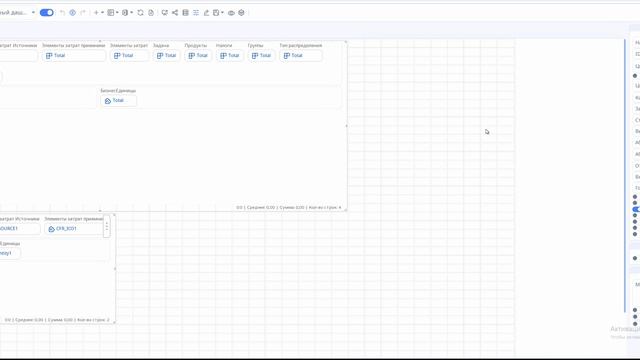Click the Бизнес Единицы filter label
This screenshot has height=360, width=640.
pos(118,90)
